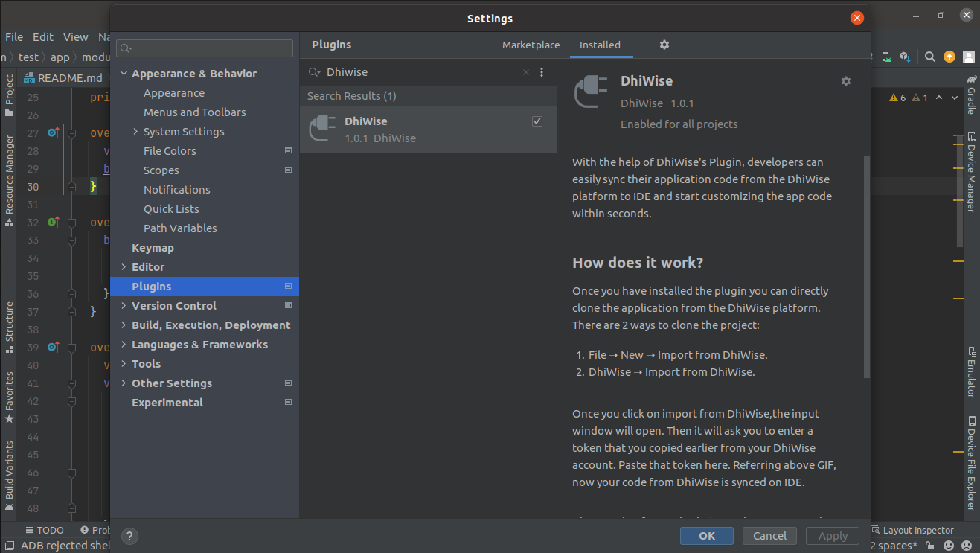980x553 pixels.
Task: Open the Gradle tool window
Action: coord(971,94)
